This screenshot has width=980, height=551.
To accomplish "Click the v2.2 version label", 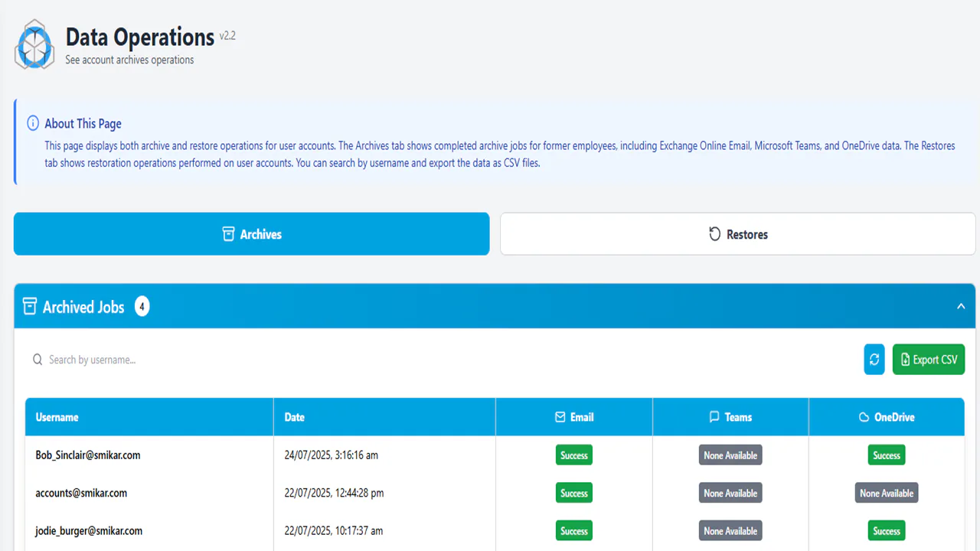I will (x=227, y=35).
